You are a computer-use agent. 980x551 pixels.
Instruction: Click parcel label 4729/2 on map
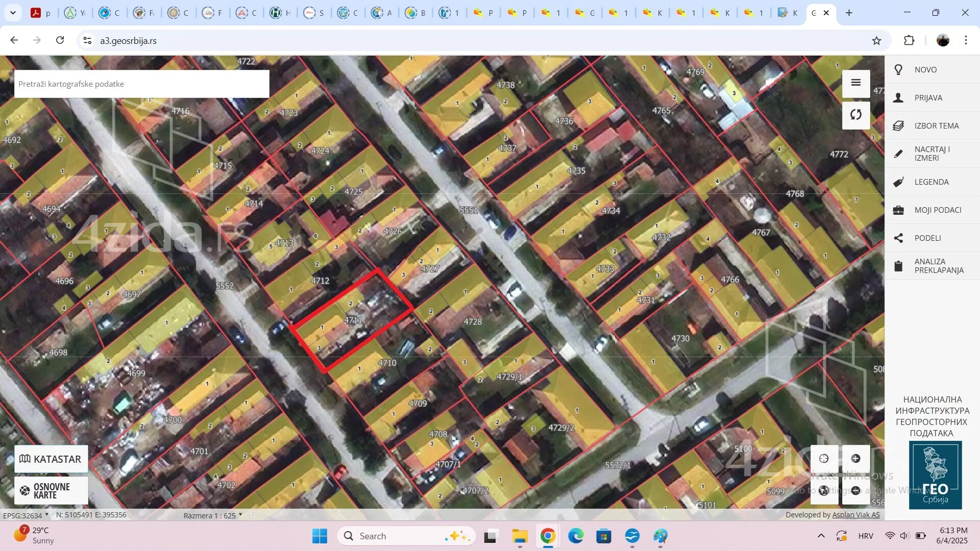561,428
